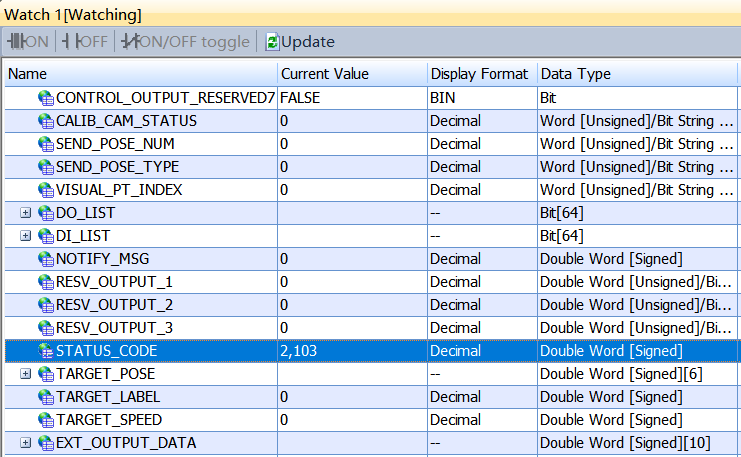Click the globe icon beside NOTIFY_MSG

click(46, 259)
